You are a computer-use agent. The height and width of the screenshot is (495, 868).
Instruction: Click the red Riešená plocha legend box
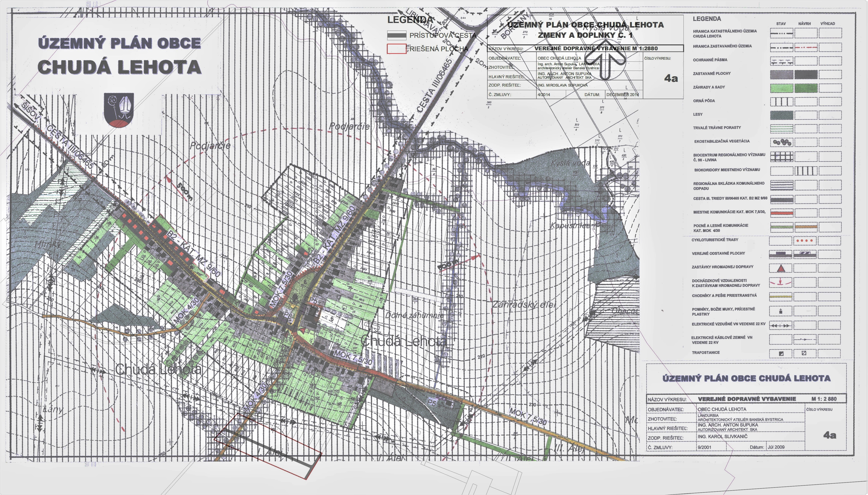point(396,49)
